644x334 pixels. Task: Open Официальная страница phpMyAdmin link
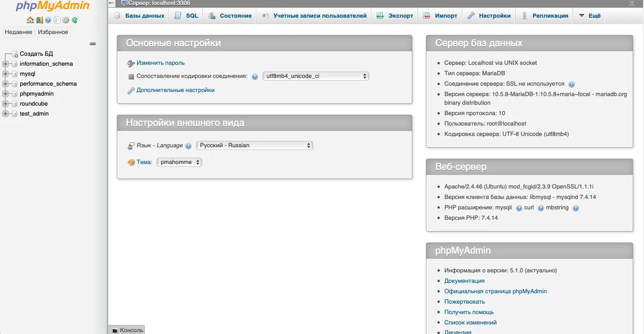coord(496,291)
